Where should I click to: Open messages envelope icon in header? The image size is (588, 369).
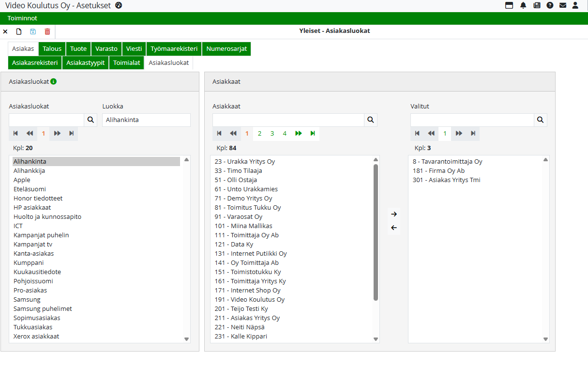(x=563, y=5)
